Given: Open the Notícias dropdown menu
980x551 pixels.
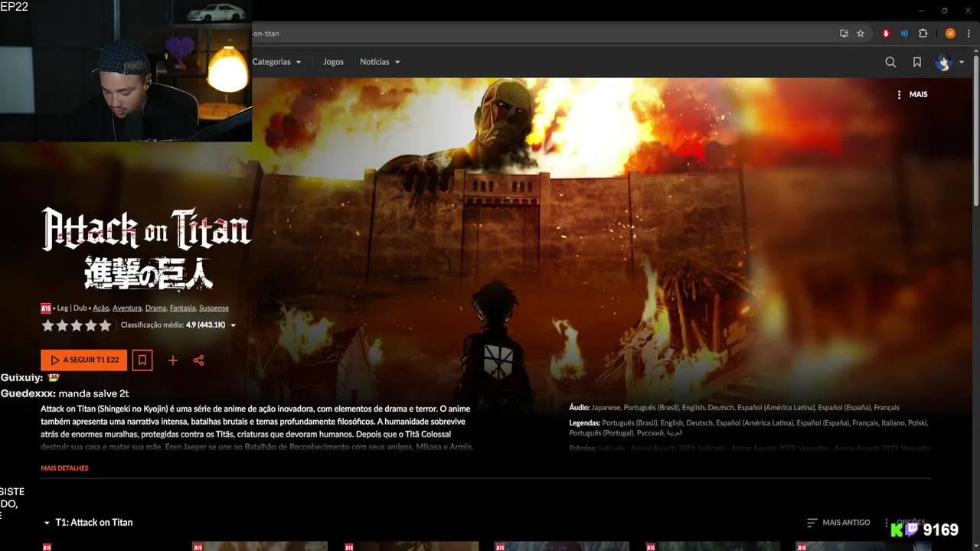Looking at the screenshot, I should (380, 62).
